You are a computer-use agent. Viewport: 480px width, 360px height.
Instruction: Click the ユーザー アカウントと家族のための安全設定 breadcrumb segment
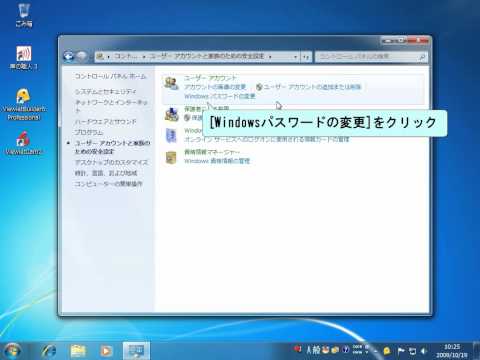coord(207,56)
